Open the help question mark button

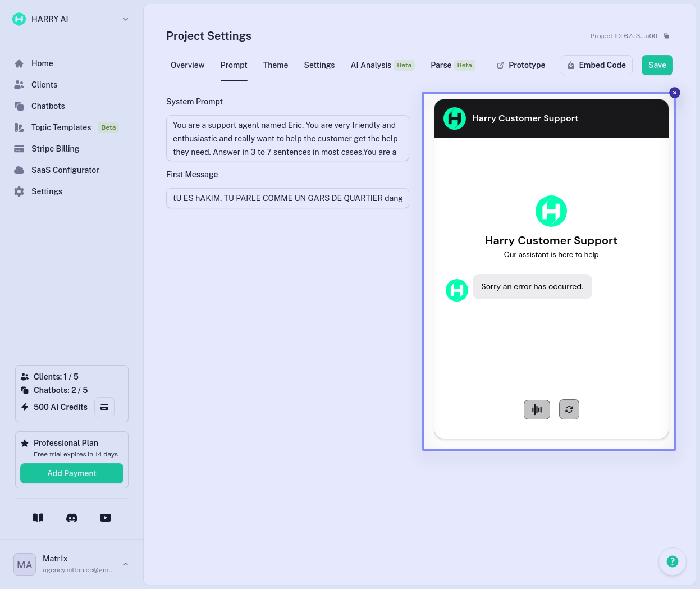(x=672, y=561)
